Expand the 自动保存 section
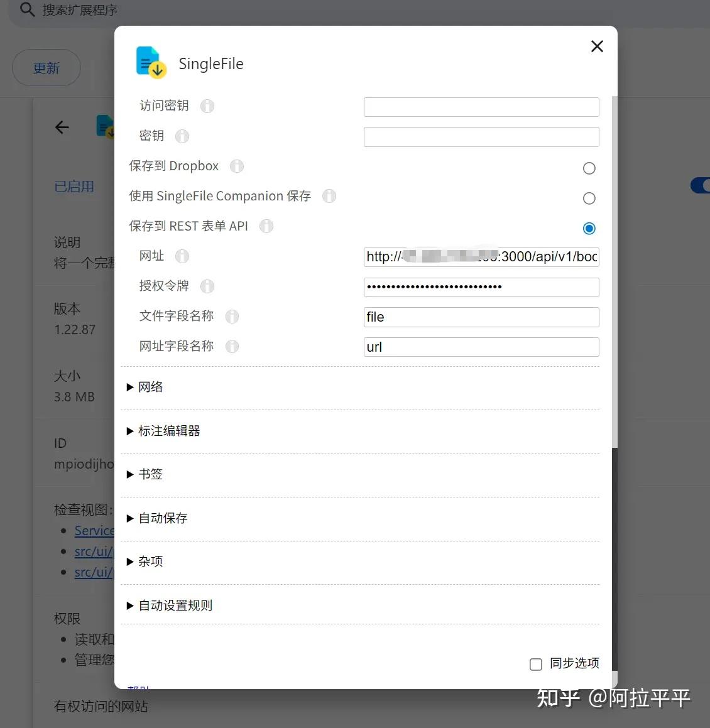Viewport: 710px width, 728px height. point(158,518)
